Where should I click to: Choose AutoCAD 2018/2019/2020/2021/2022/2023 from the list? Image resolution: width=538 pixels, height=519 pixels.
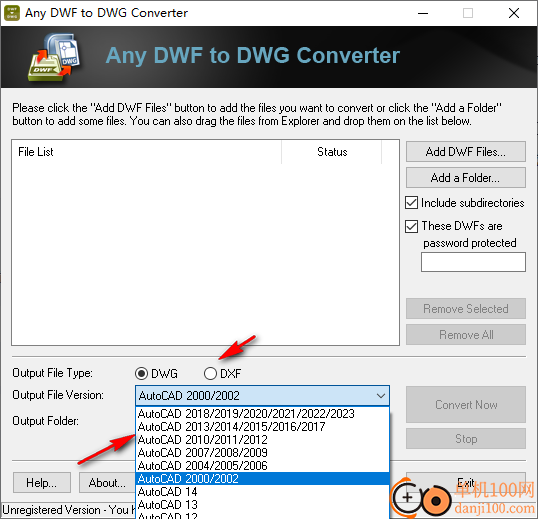point(262,414)
